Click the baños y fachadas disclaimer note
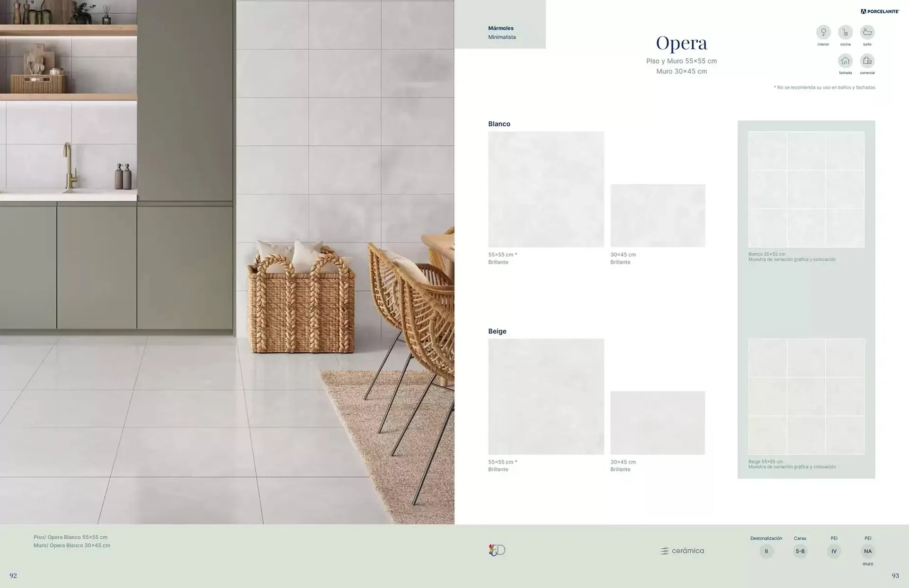The image size is (909, 588). [825, 87]
